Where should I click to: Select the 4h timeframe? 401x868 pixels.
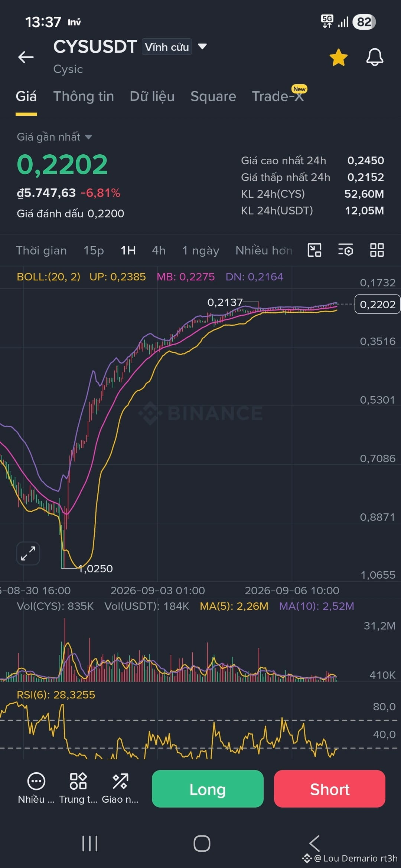pos(159,250)
